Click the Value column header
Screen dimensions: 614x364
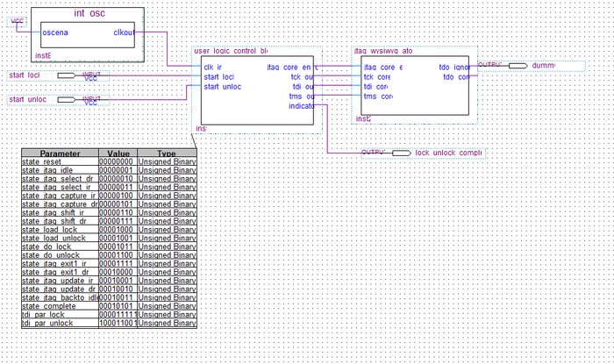click(118, 153)
